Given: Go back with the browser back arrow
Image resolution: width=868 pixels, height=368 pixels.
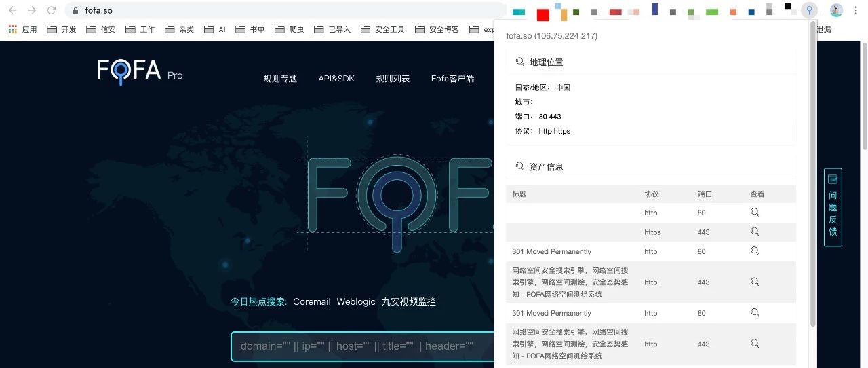Looking at the screenshot, I should coord(12,10).
